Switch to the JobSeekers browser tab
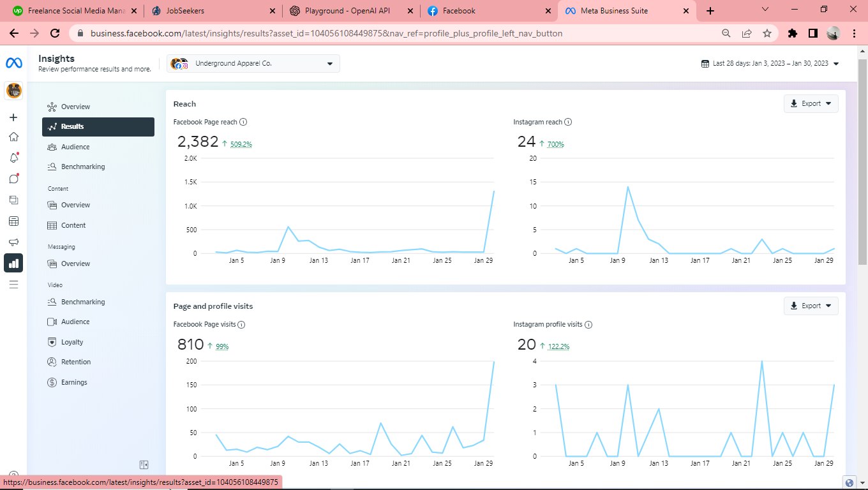Image resolution: width=868 pixels, height=490 pixels. (213, 11)
